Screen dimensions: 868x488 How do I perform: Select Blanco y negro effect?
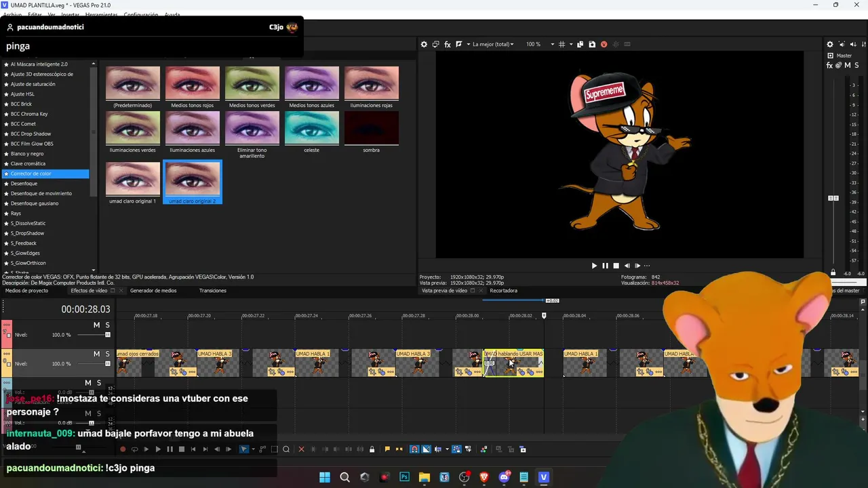click(27, 154)
